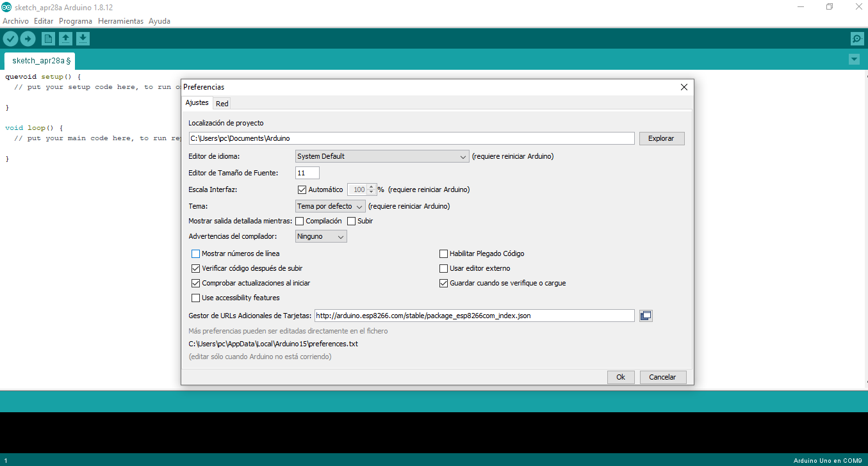This screenshot has width=868, height=466.
Task: Enable Mostrar números de línea
Action: click(196, 253)
